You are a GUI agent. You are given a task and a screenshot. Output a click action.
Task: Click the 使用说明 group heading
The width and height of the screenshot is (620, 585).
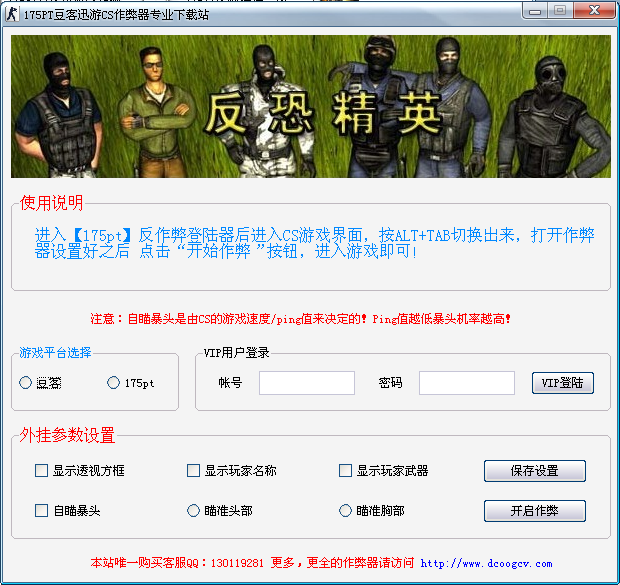pyautogui.click(x=51, y=203)
